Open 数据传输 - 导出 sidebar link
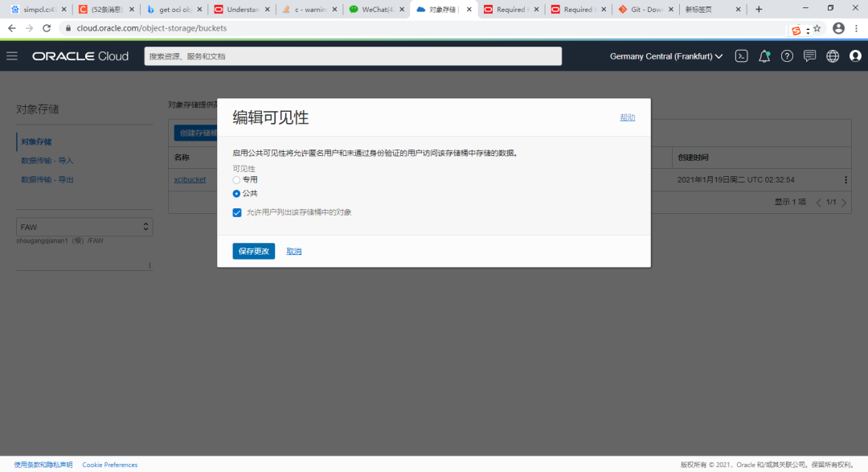This screenshot has width=868, height=472. 47,179
